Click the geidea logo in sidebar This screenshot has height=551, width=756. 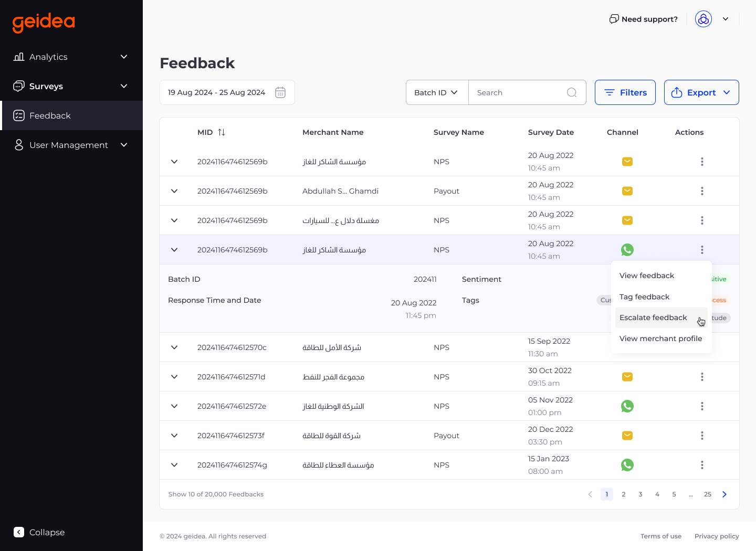tap(44, 23)
